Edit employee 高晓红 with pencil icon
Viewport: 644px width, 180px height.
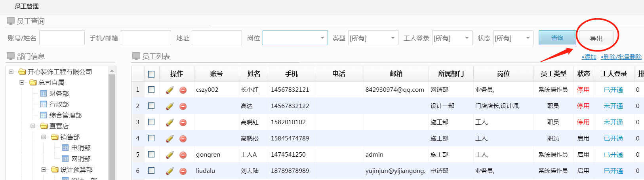click(x=170, y=122)
